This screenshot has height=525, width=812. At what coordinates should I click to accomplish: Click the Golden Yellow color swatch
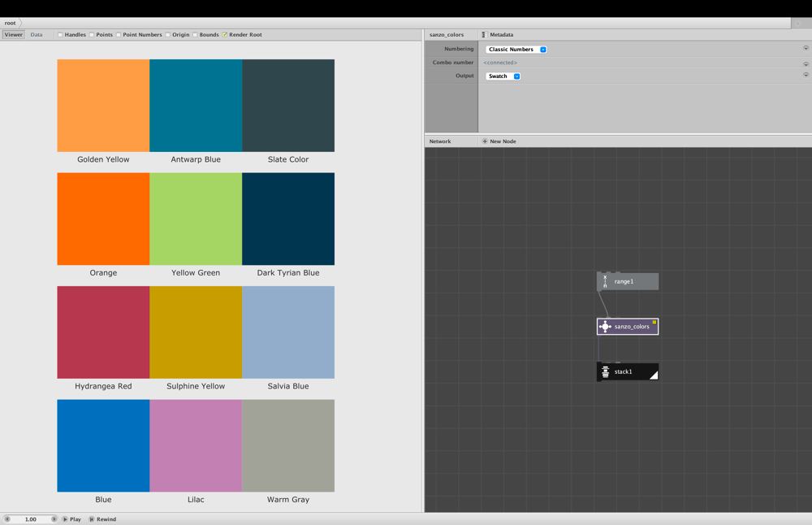(104, 106)
